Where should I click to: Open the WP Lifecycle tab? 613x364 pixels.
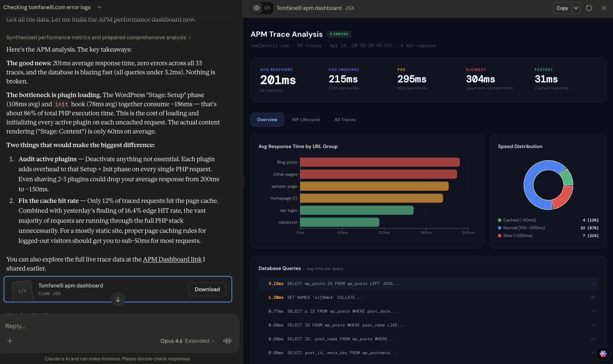pyautogui.click(x=306, y=119)
